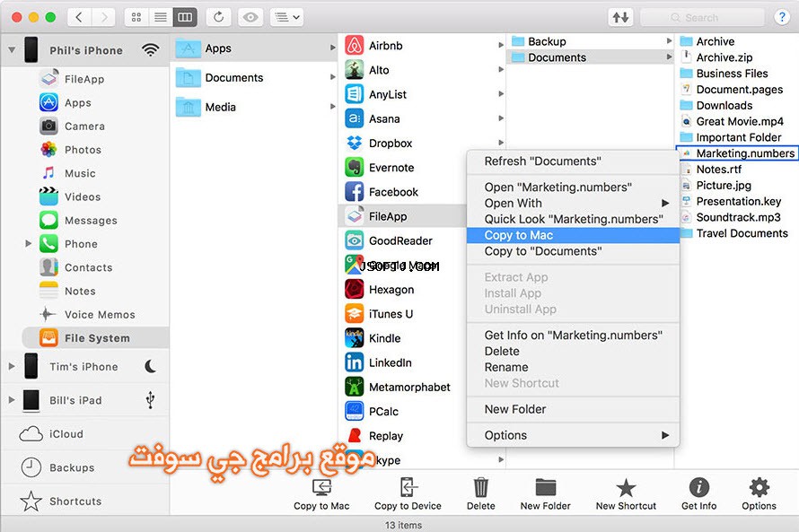The image size is (799, 532).
Task: Choose Copy to "Documents" menu item
Action: point(574,251)
